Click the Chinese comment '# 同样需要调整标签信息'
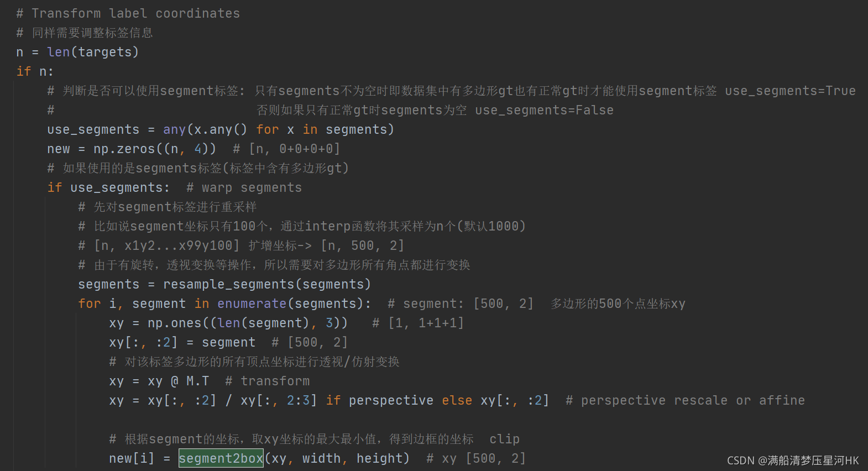 pos(85,33)
